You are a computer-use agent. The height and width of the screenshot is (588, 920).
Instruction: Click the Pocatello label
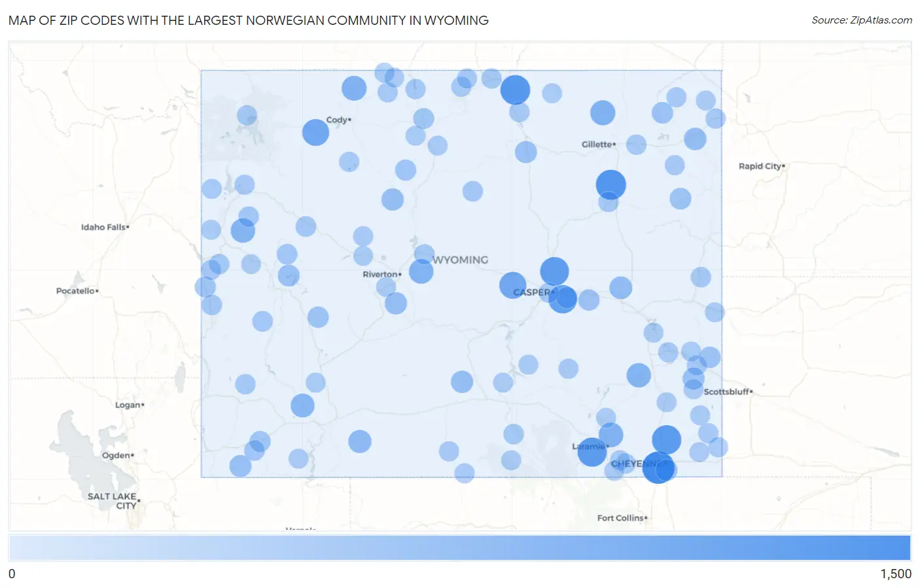coord(77,290)
